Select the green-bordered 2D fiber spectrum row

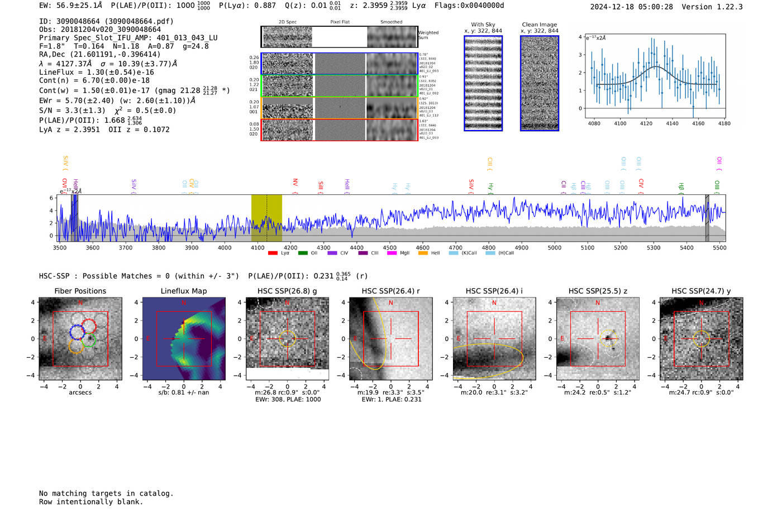coord(339,86)
